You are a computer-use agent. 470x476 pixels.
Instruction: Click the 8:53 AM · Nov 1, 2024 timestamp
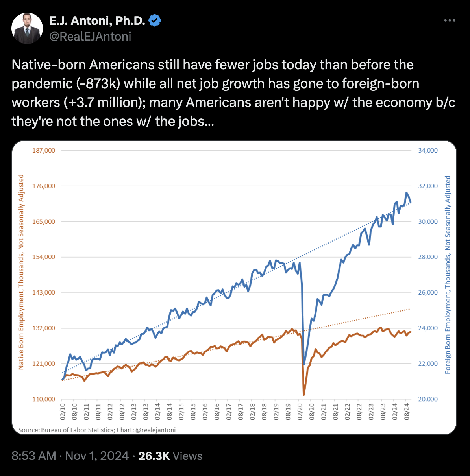[x=70, y=456]
